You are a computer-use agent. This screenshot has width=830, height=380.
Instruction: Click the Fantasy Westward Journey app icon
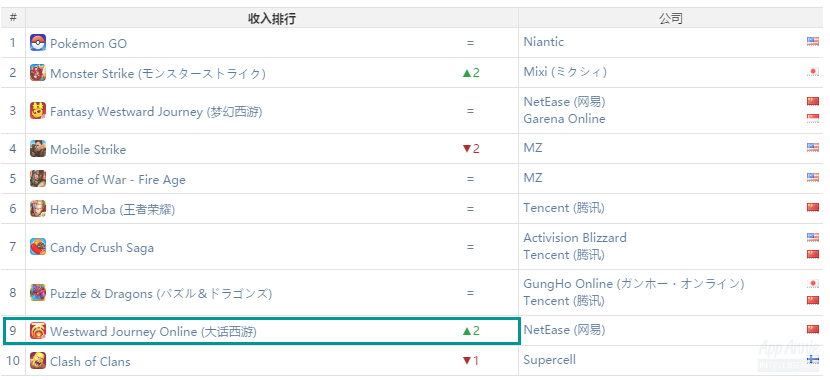pos(38,111)
